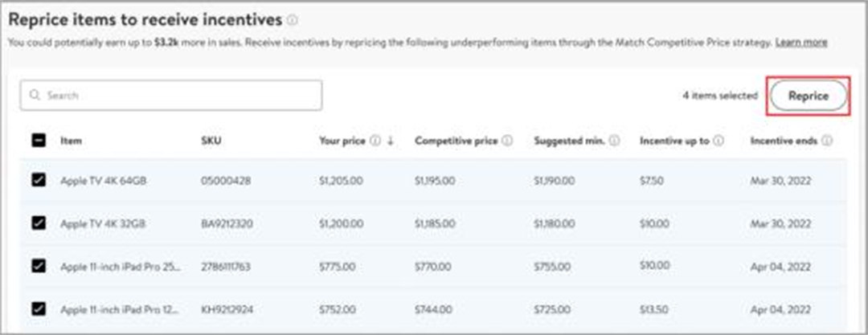Open Incentive up to info icon
The width and height of the screenshot is (868, 335).
click(x=719, y=141)
